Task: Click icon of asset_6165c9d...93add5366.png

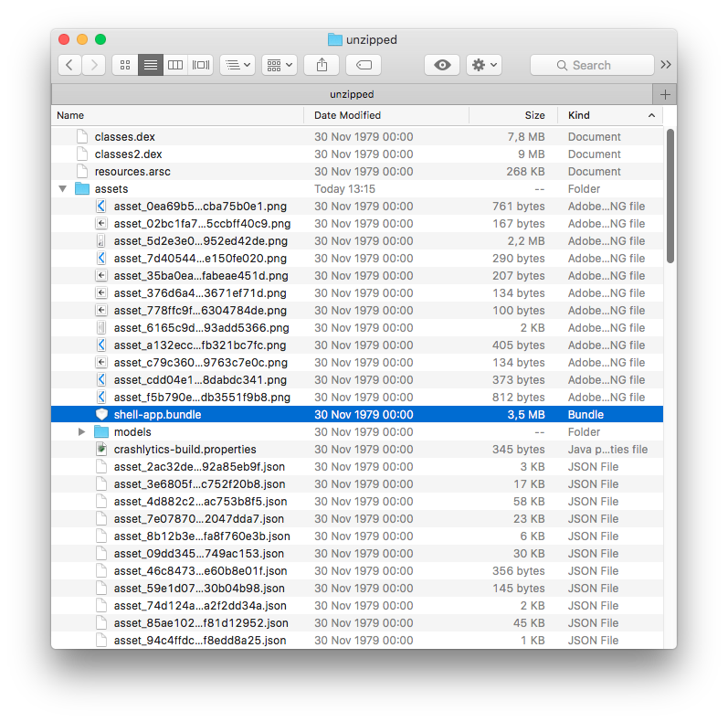Action: click(x=101, y=327)
